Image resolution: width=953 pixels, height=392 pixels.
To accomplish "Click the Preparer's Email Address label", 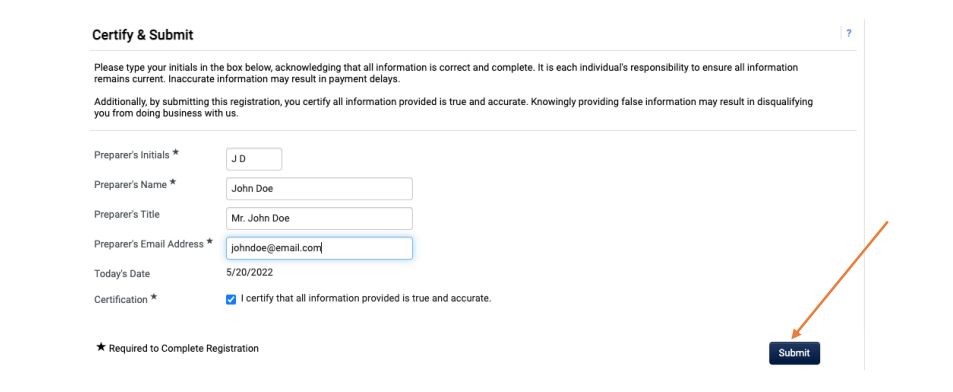I will (x=149, y=244).
